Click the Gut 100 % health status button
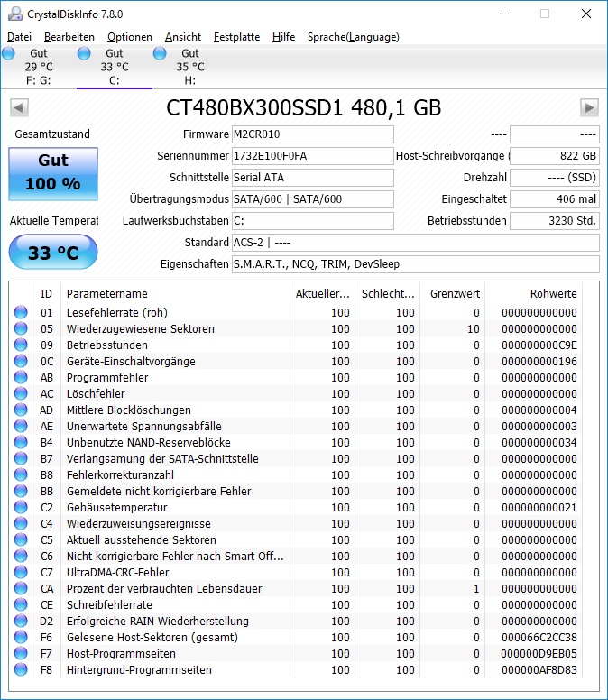608x700 pixels. (53, 174)
